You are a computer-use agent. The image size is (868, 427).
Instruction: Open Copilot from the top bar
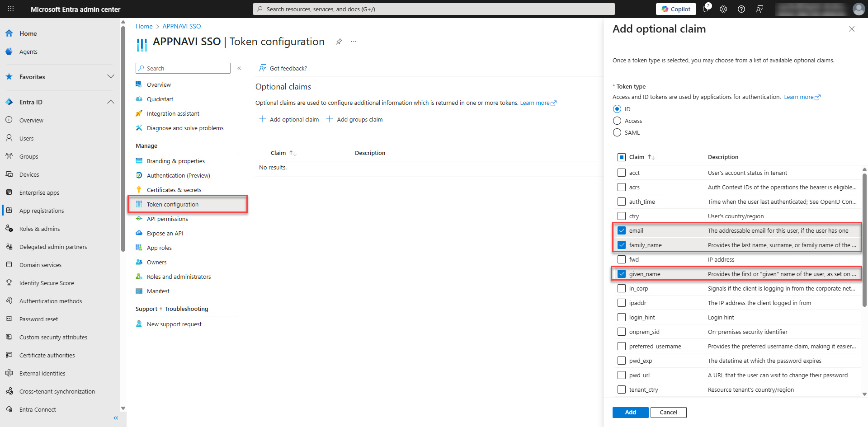click(x=676, y=9)
